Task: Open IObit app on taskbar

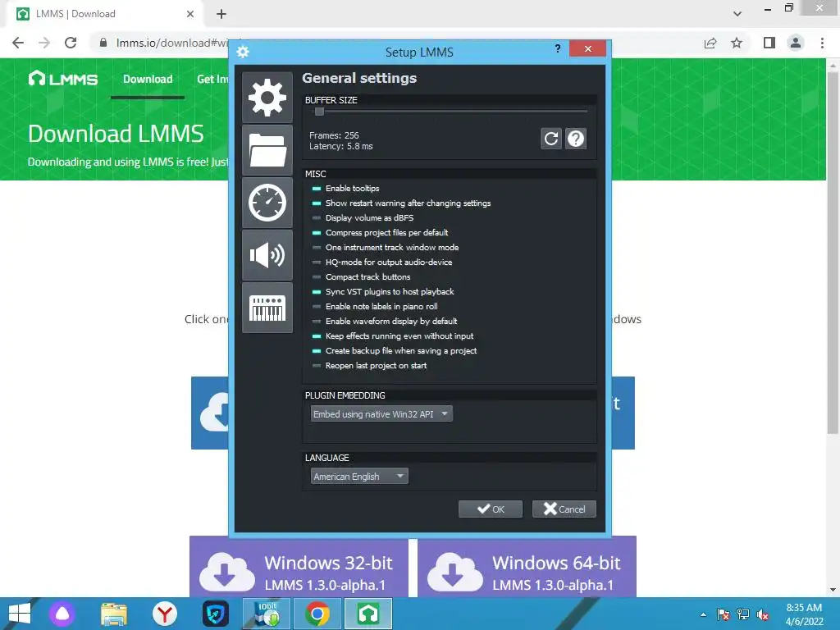Action: [267, 614]
